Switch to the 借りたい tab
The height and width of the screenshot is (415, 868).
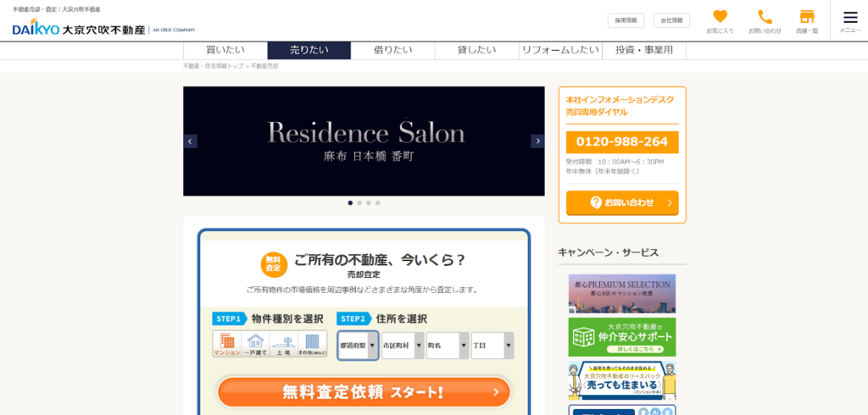tap(393, 50)
